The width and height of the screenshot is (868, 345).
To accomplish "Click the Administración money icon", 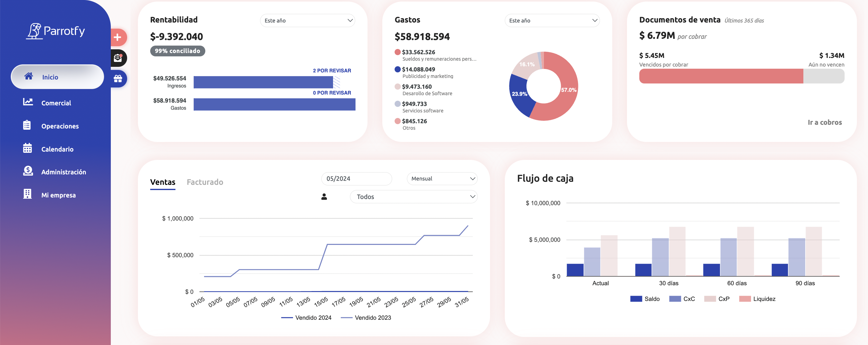I will (x=28, y=171).
